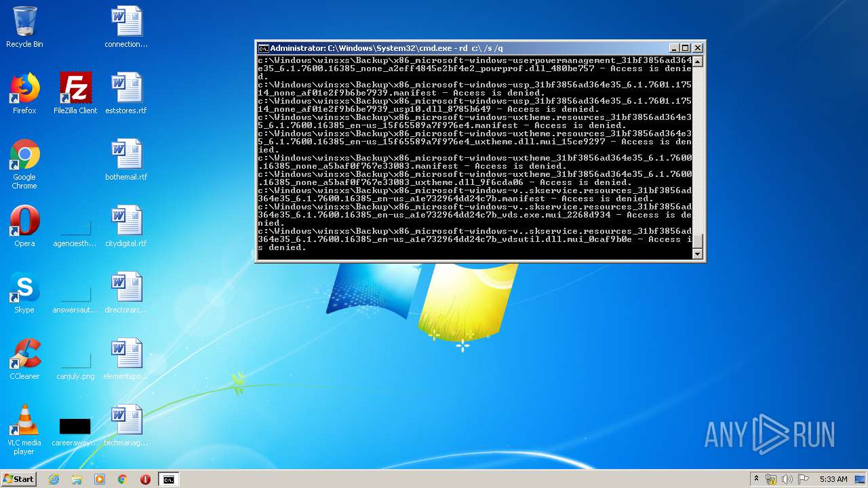Close the cmd.exe window
Image resolution: width=868 pixels, height=488 pixels.
(x=697, y=48)
